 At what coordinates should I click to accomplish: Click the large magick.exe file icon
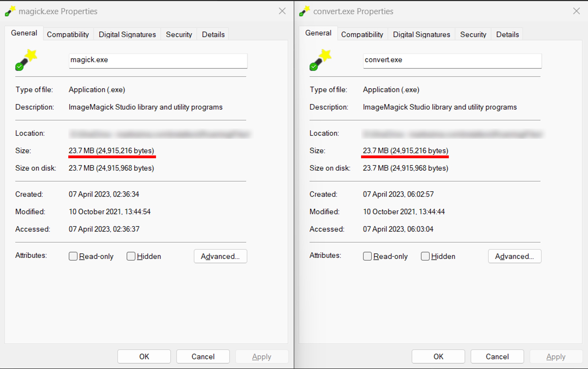click(x=26, y=60)
